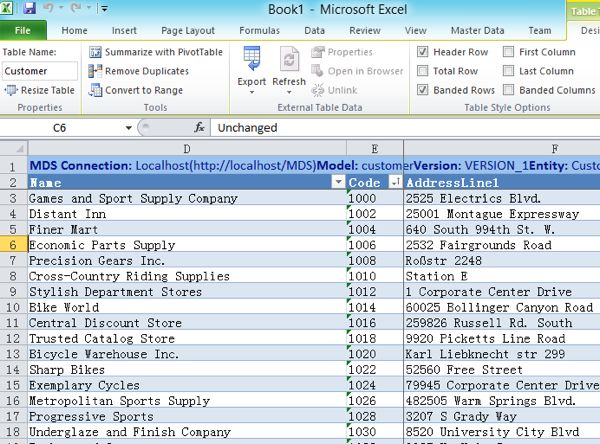600x444 pixels.
Task: Open the Refresh dropdown arrow
Action: (x=289, y=93)
